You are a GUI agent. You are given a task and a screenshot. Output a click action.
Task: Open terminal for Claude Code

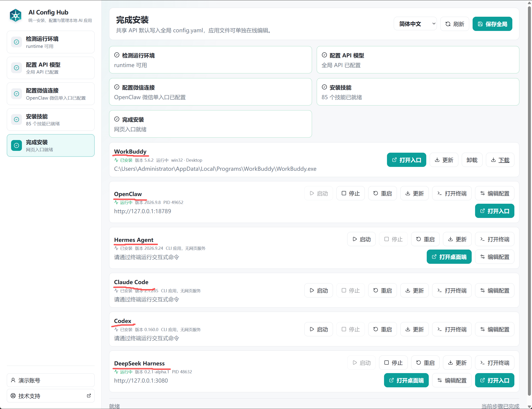(x=452, y=290)
